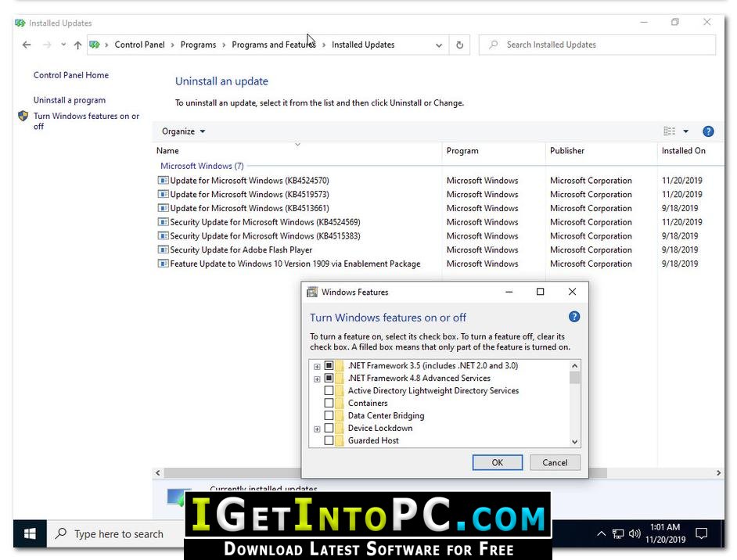Open the view options dropdown arrow

[x=686, y=131]
